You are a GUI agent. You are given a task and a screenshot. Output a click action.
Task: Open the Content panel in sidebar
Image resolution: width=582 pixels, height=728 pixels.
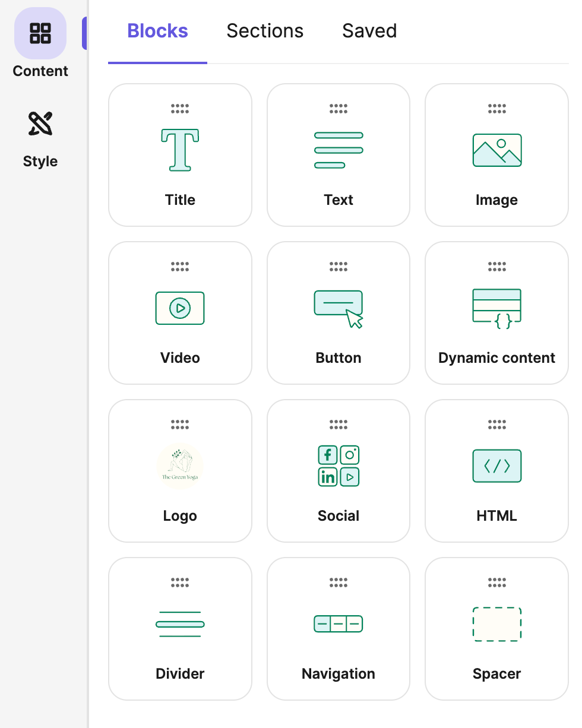40,44
